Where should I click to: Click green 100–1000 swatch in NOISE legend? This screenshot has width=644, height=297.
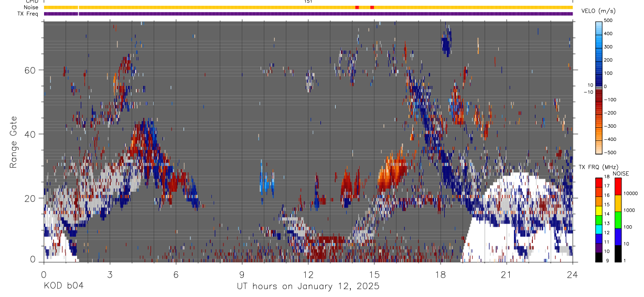pyautogui.click(x=618, y=219)
